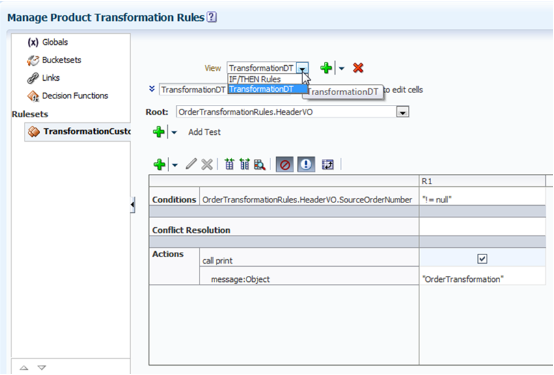
Task: Click the second table columns icon with arrows
Action: point(244,164)
